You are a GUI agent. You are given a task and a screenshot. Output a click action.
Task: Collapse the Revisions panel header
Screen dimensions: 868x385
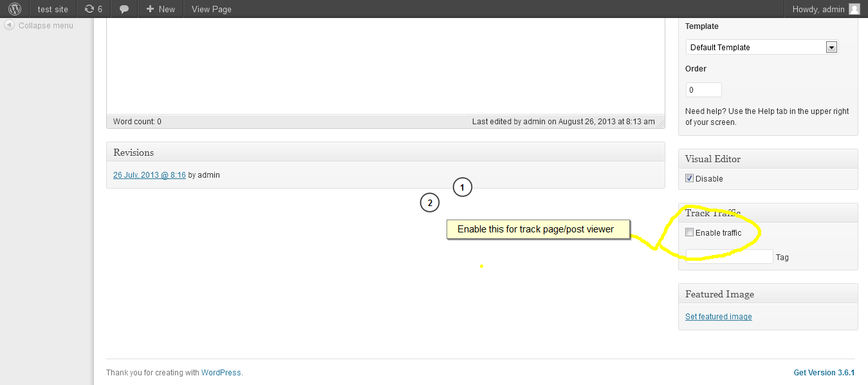(x=385, y=152)
